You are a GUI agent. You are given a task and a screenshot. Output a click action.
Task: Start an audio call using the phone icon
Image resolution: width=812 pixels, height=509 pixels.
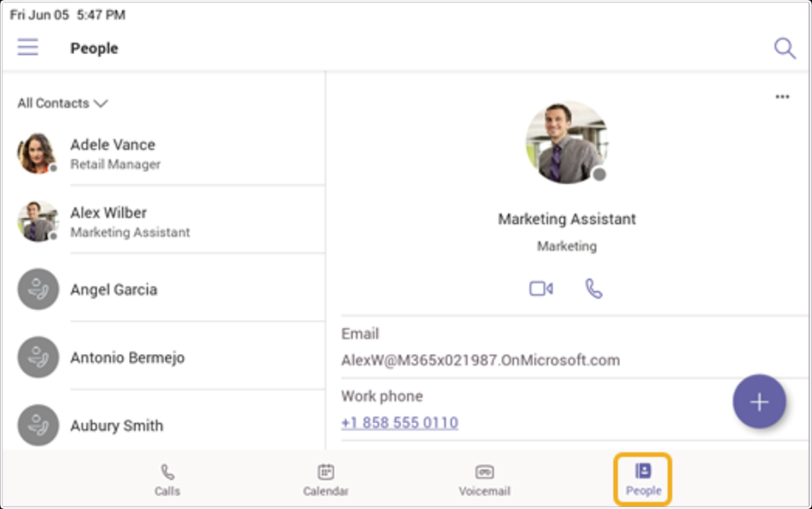point(593,289)
